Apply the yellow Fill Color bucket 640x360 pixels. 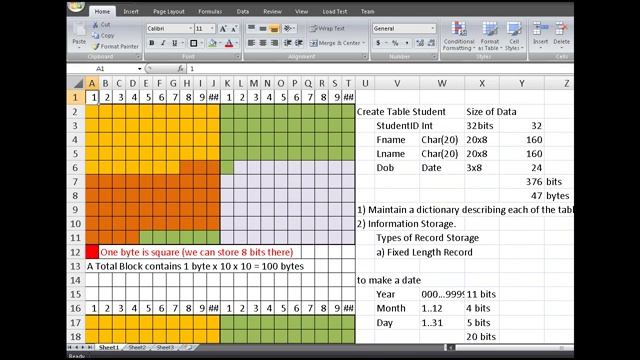pos(212,43)
